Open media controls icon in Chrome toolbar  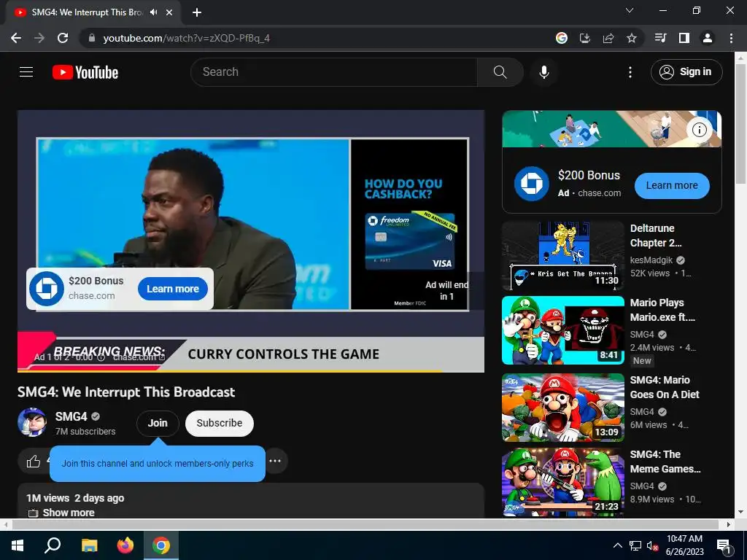660,38
